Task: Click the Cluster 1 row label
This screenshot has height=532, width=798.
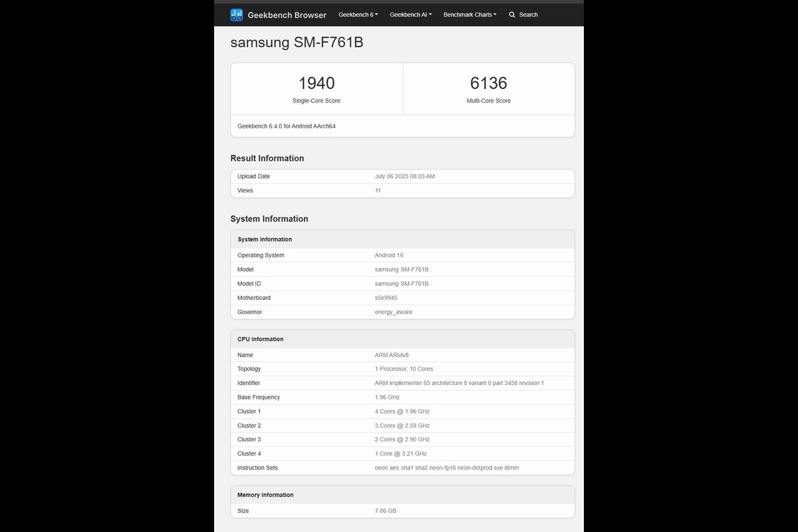Action: point(249,412)
